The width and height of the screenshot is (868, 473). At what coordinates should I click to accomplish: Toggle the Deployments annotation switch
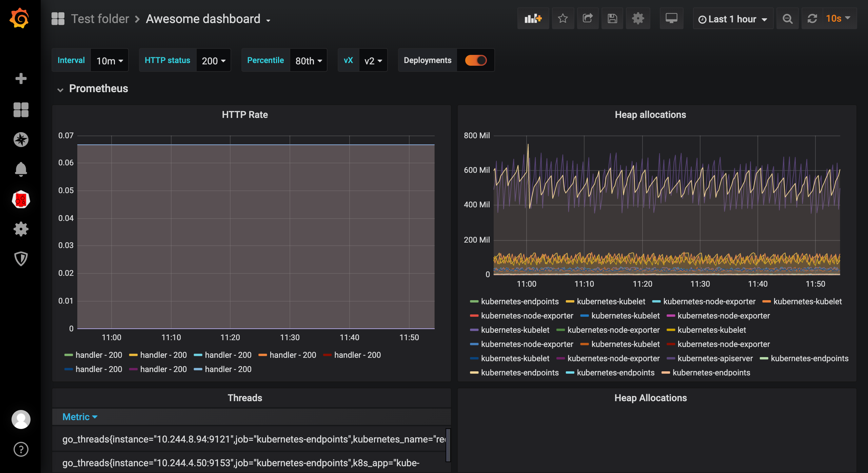tap(476, 60)
